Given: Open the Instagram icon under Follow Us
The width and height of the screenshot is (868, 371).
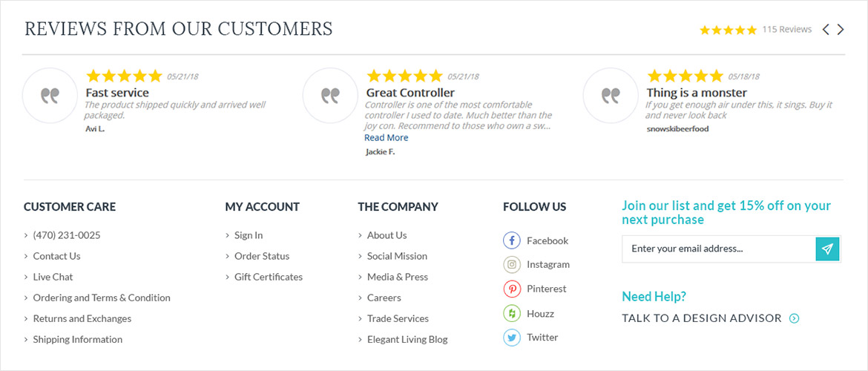Looking at the screenshot, I should (x=512, y=265).
